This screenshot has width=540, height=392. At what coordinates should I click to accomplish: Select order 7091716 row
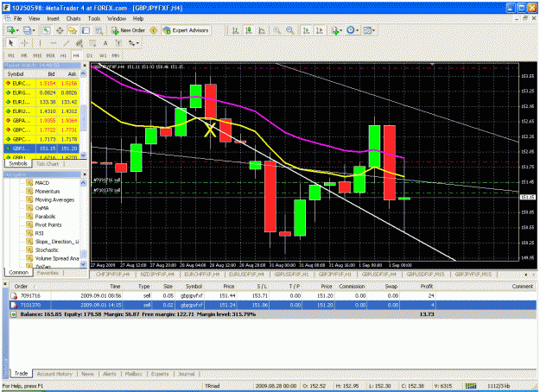coord(273,295)
